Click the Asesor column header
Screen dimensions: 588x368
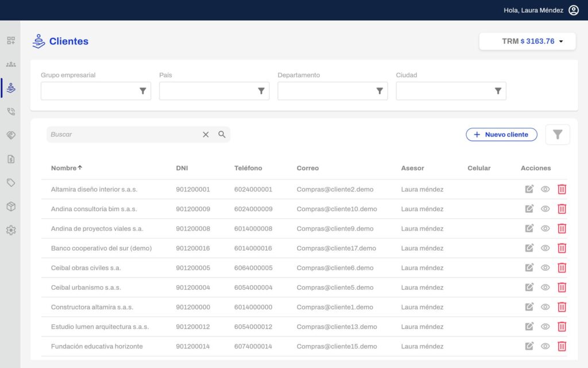412,168
